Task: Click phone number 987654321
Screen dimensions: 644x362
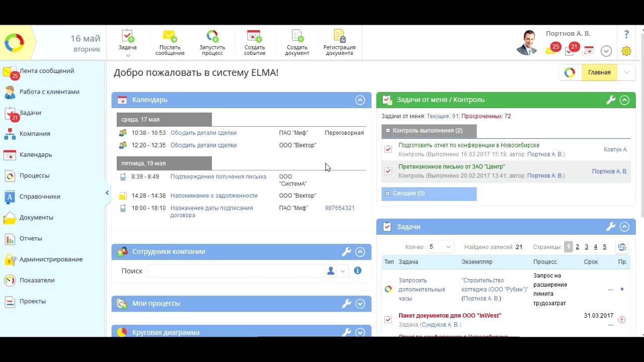Action: click(340, 208)
